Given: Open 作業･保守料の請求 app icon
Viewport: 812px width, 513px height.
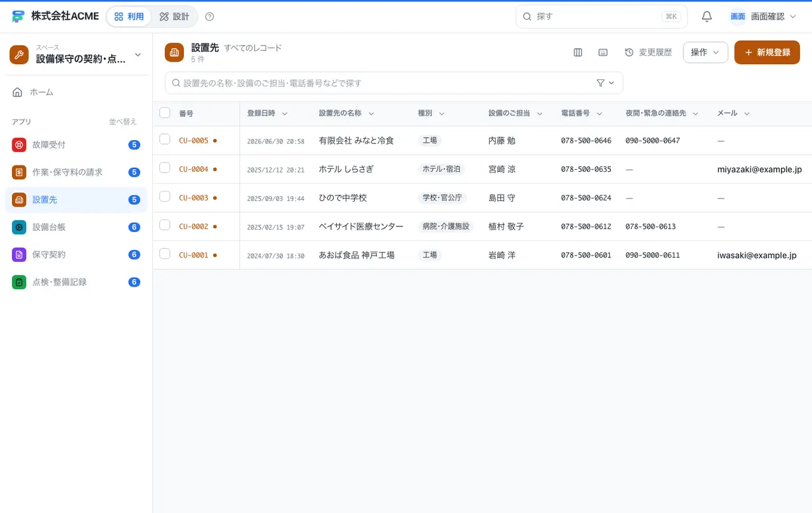Looking at the screenshot, I should pyautogui.click(x=19, y=172).
